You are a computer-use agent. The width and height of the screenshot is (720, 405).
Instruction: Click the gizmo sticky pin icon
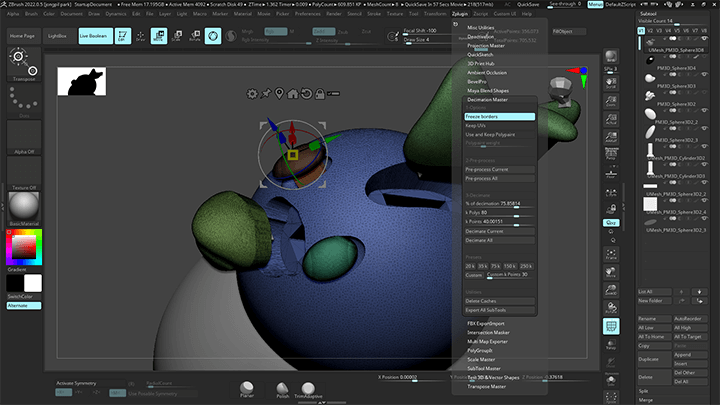point(265,94)
